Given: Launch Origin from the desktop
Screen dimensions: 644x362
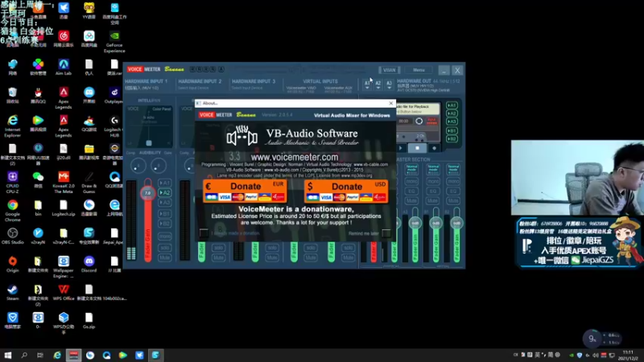Looking at the screenshot, I should click(x=12, y=265).
